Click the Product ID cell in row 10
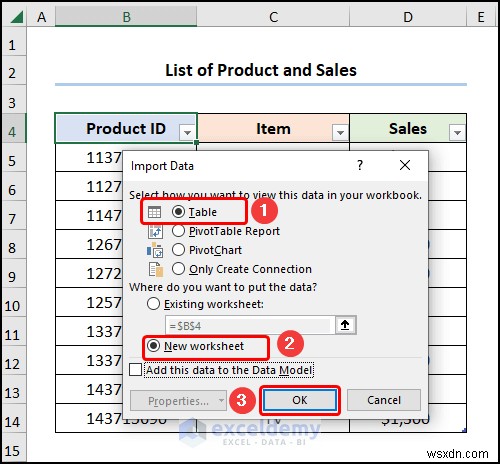Screen dimensions: 500x464 89,302
